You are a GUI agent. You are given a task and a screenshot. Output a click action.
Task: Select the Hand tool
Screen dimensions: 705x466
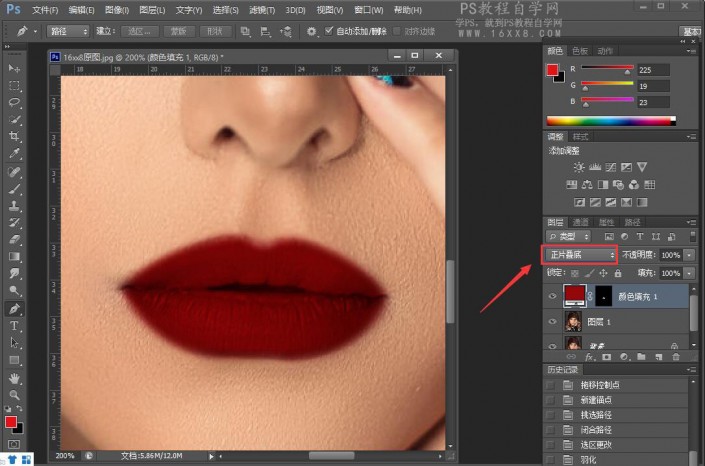14,379
